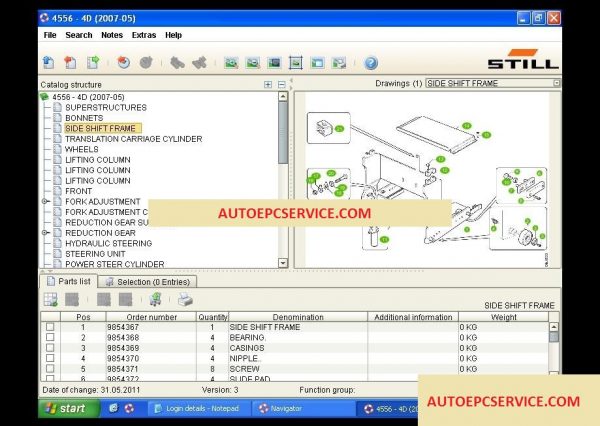Click the STILL logo
The image size is (600, 426).
(x=523, y=59)
